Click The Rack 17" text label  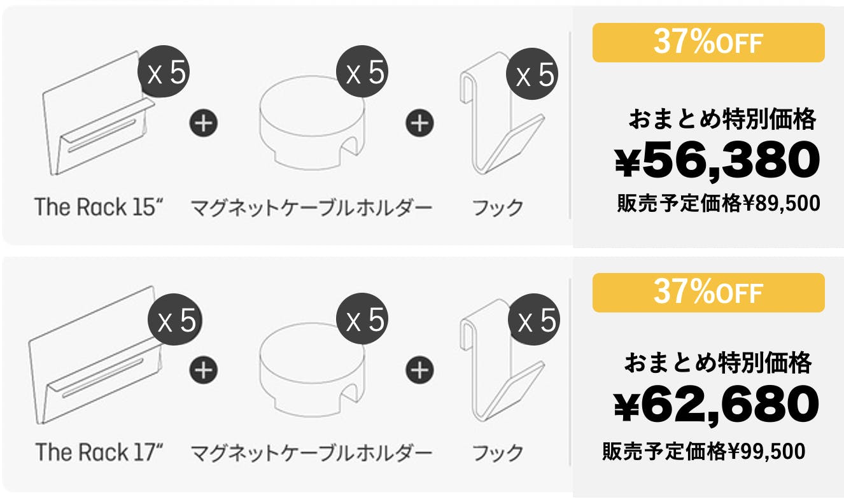click(x=100, y=452)
